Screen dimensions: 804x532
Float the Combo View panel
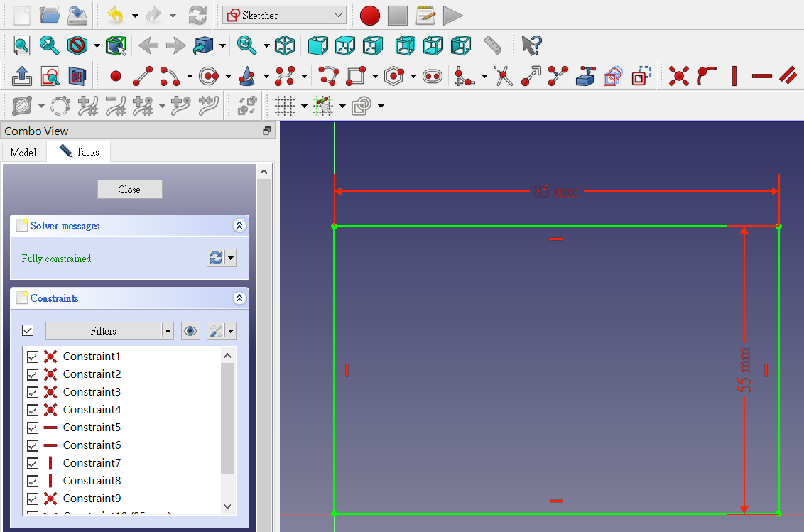266,131
